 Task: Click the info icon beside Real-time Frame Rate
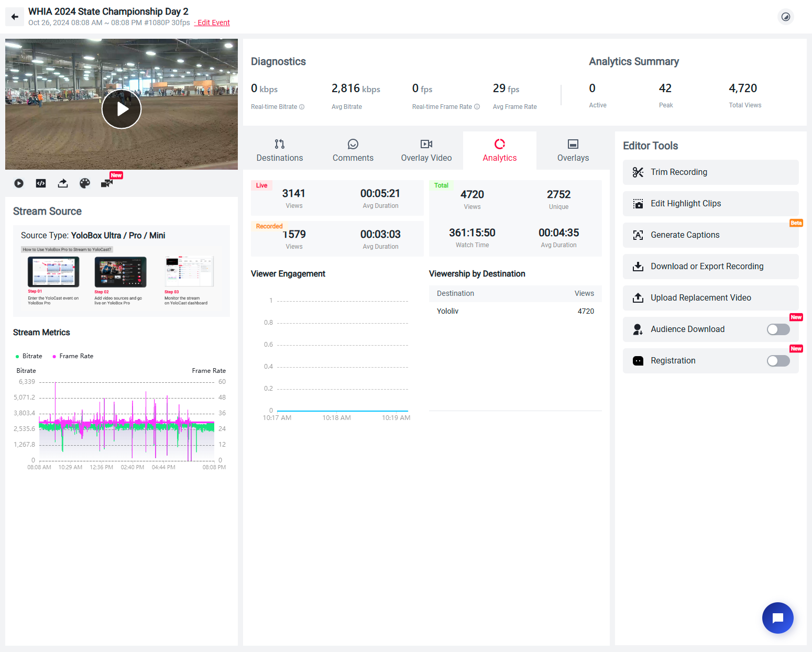click(x=477, y=106)
